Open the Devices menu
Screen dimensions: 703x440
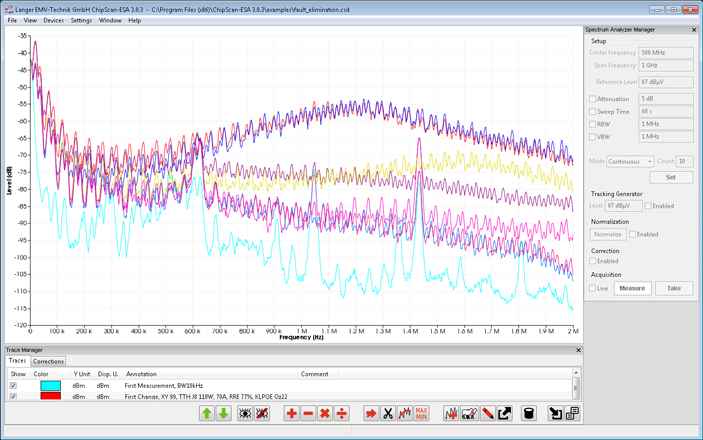[x=53, y=20]
